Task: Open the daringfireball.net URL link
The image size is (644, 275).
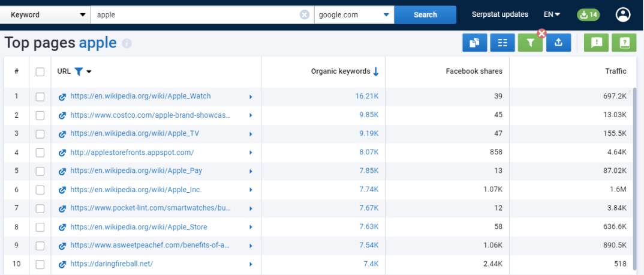Action: coord(112,264)
